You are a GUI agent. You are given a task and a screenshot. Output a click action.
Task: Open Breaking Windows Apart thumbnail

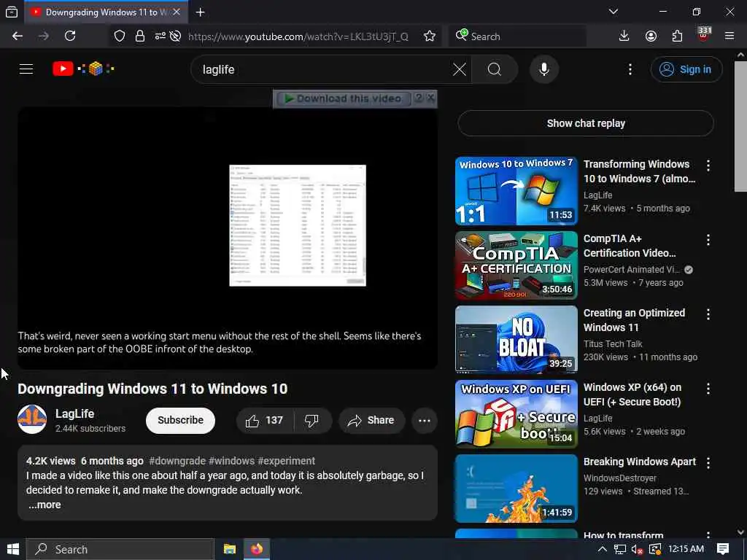pyautogui.click(x=516, y=488)
